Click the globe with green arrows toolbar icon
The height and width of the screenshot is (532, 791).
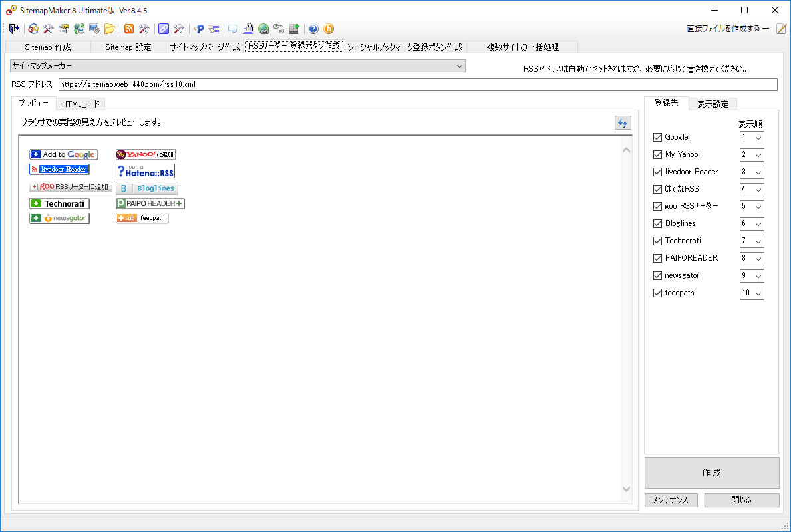coord(79,29)
